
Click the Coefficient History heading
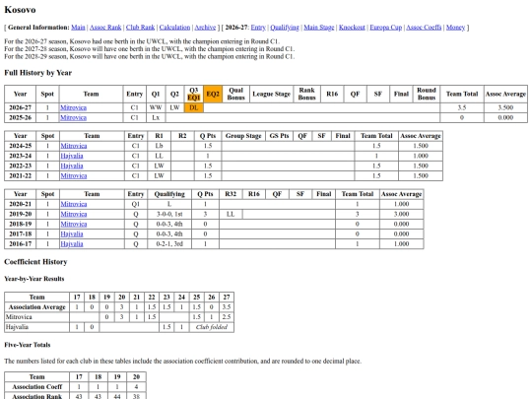click(35, 262)
